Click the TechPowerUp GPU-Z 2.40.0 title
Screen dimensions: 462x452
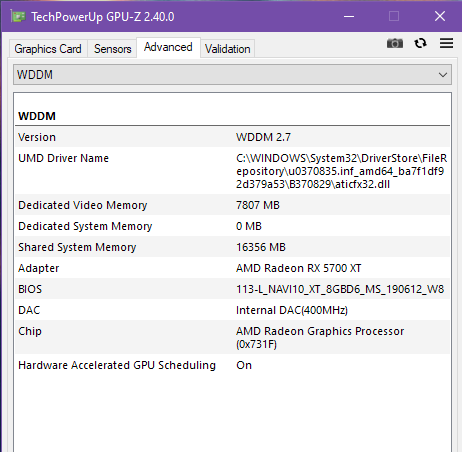pyautogui.click(x=103, y=16)
